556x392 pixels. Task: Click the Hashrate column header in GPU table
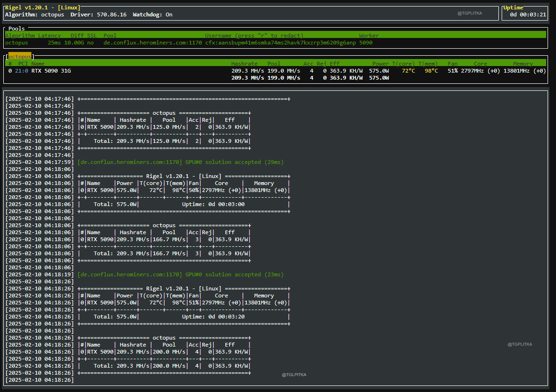pyautogui.click(x=245, y=64)
